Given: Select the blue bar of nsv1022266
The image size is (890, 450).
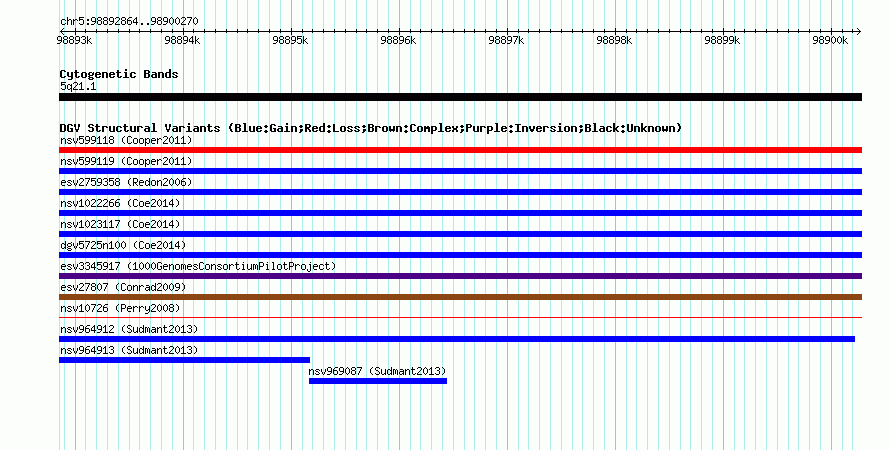Looking at the screenshot, I should click(460, 213).
